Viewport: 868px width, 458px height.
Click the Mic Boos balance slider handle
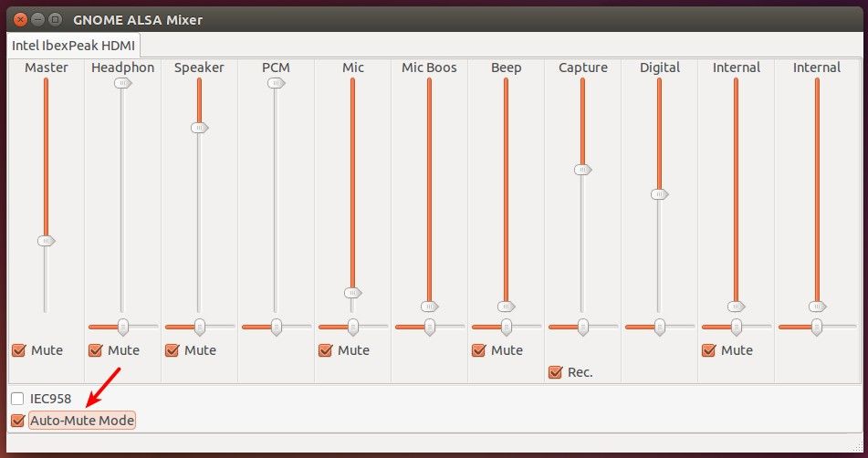(429, 328)
